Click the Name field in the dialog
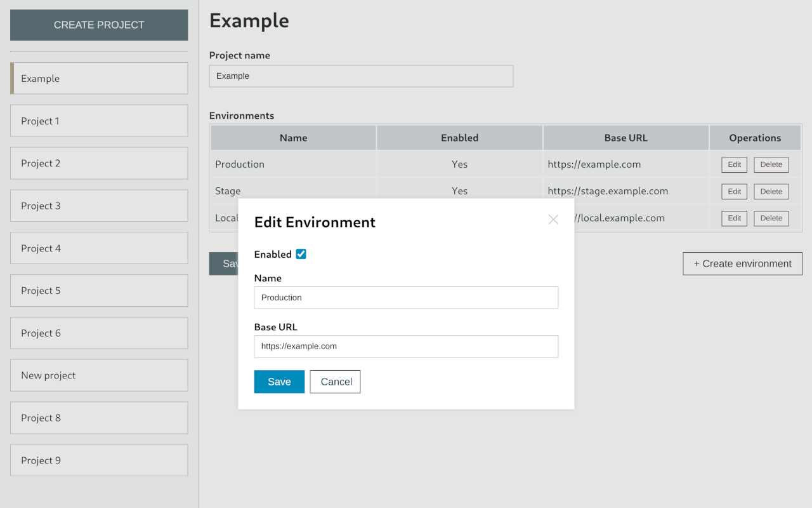The image size is (812, 508). click(x=406, y=297)
